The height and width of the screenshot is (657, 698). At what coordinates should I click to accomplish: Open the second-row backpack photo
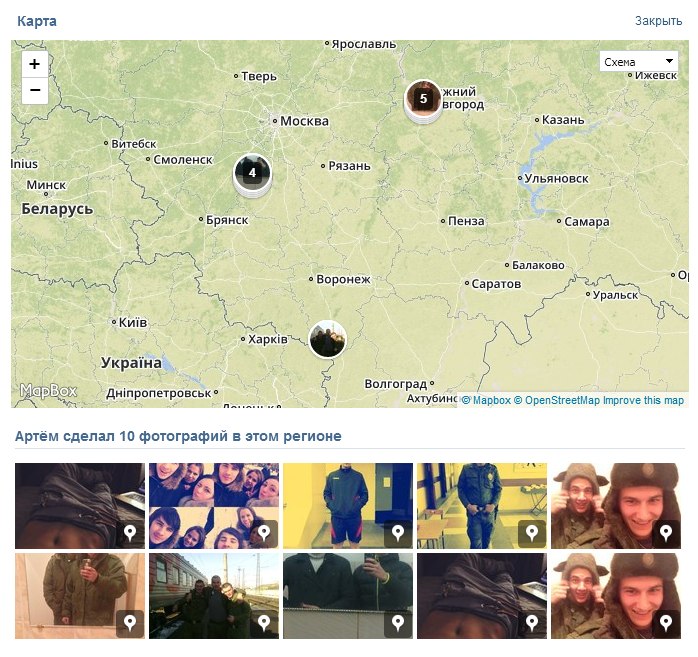click(482, 596)
